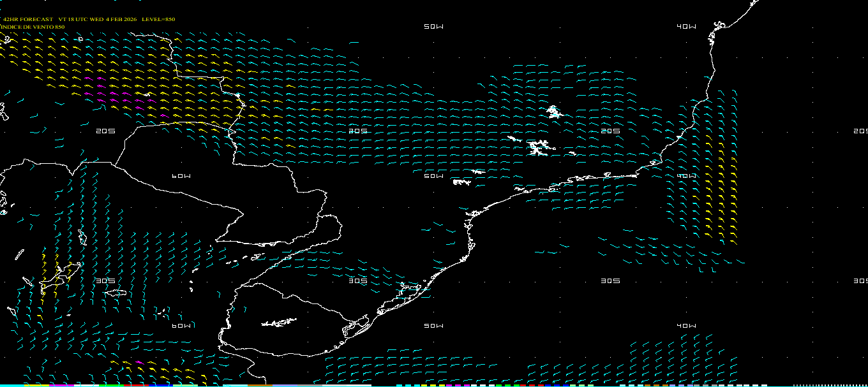Click the bottom-row 50W longitude label
This screenshot has height=387, width=868.
(433, 325)
